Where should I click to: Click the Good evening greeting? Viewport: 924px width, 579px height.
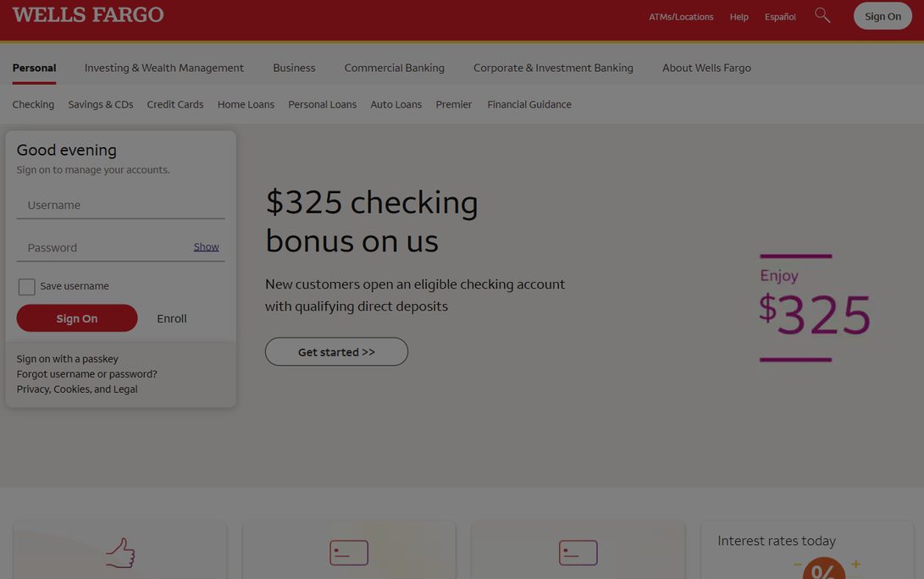(67, 150)
